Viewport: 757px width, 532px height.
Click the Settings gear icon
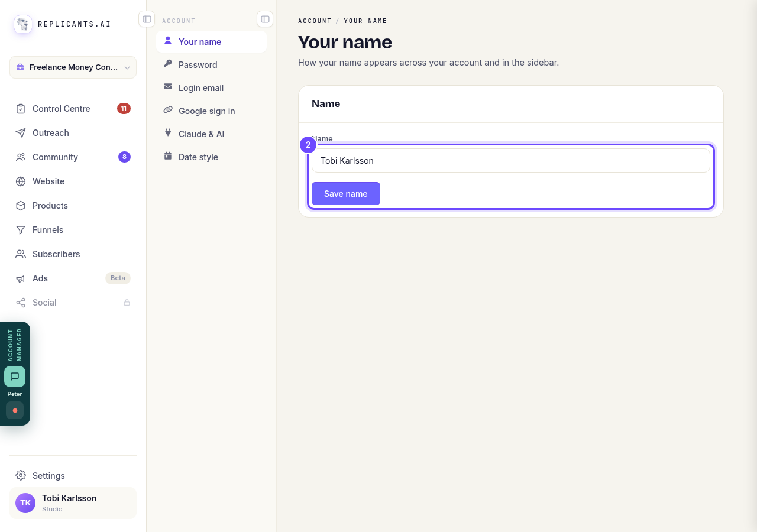coord(21,476)
